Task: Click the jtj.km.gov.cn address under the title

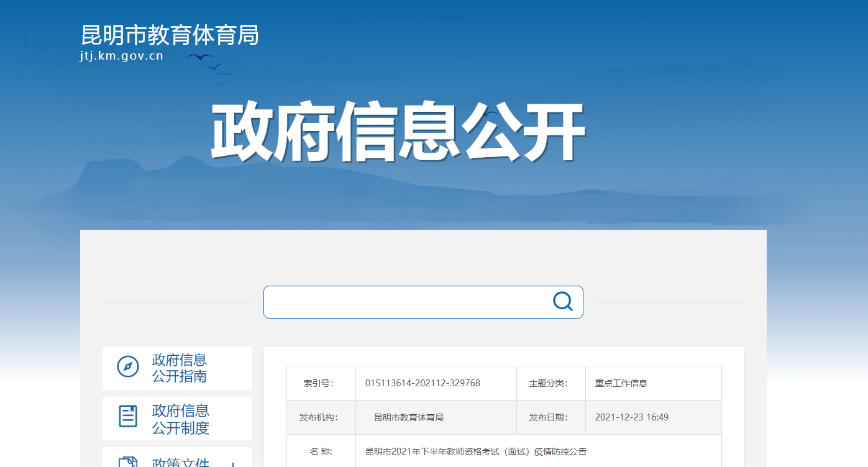Action: [x=122, y=56]
